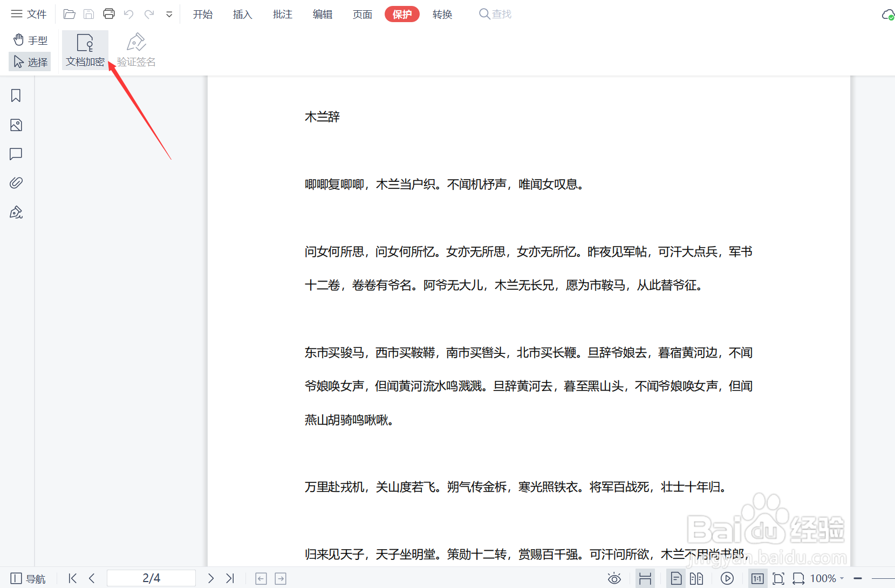The width and height of the screenshot is (895, 588).
Task: Click the line starting 唧唧复唧唧
Action: coord(445,184)
